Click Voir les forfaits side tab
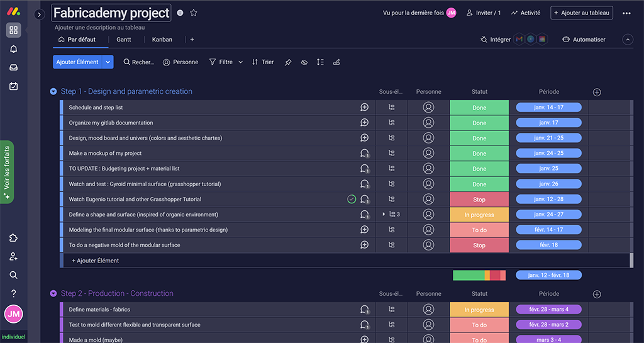The width and height of the screenshot is (644, 343). pos(7,172)
